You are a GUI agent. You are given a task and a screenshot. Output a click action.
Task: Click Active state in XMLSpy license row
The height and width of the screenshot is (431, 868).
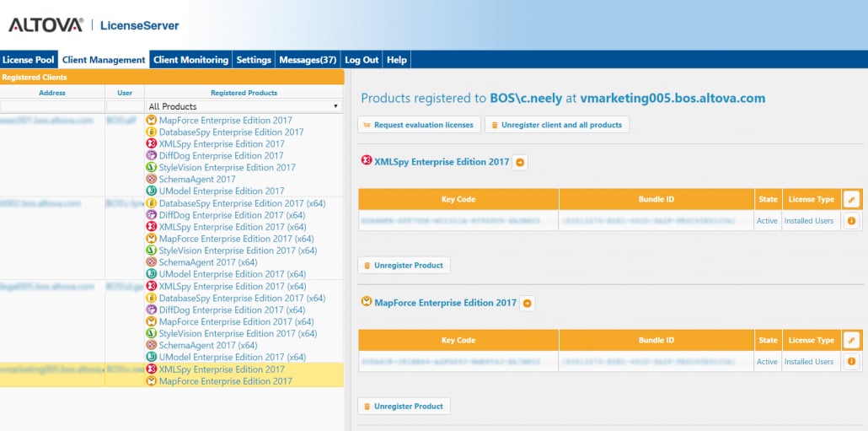(x=767, y=220)
